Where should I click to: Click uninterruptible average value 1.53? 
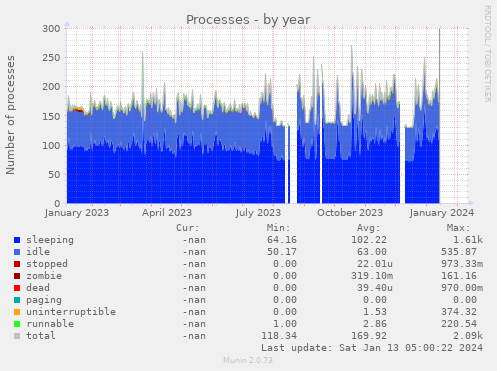375,312
